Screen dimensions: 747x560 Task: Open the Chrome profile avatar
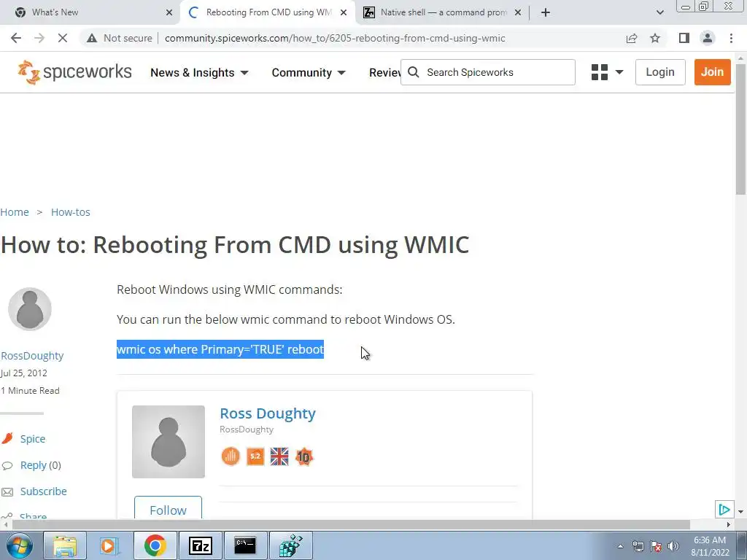708,38
